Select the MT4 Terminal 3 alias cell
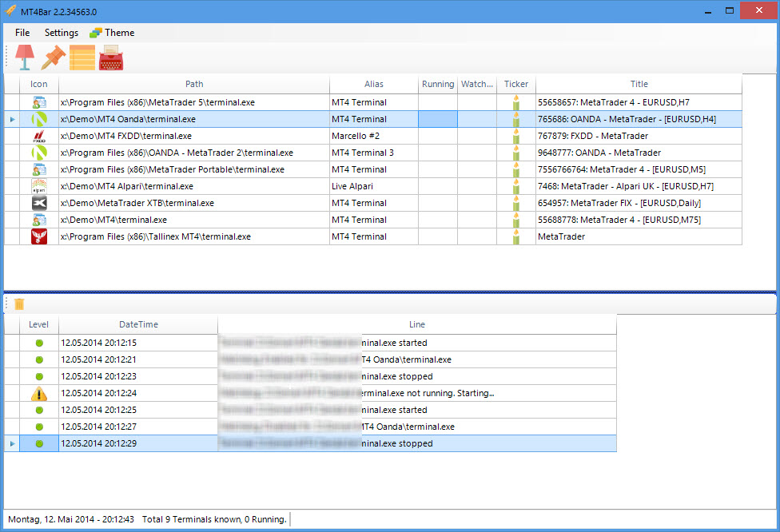780x532 pixels. [x=373, y=153]
